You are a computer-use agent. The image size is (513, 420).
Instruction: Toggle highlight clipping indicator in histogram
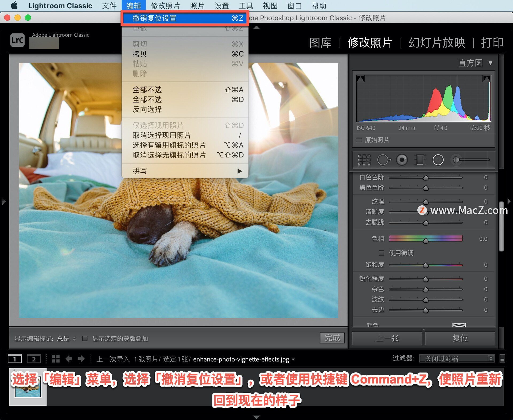pos(487,78)
